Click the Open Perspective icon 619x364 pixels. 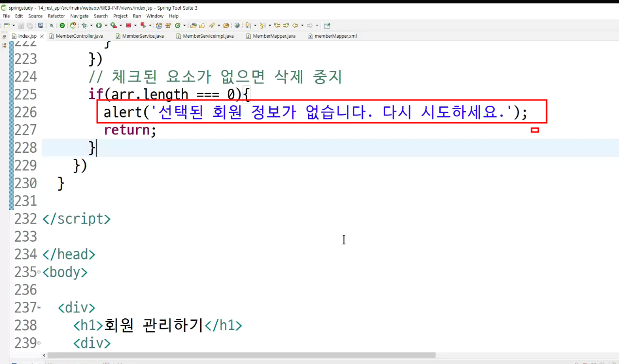coord(327,25)
